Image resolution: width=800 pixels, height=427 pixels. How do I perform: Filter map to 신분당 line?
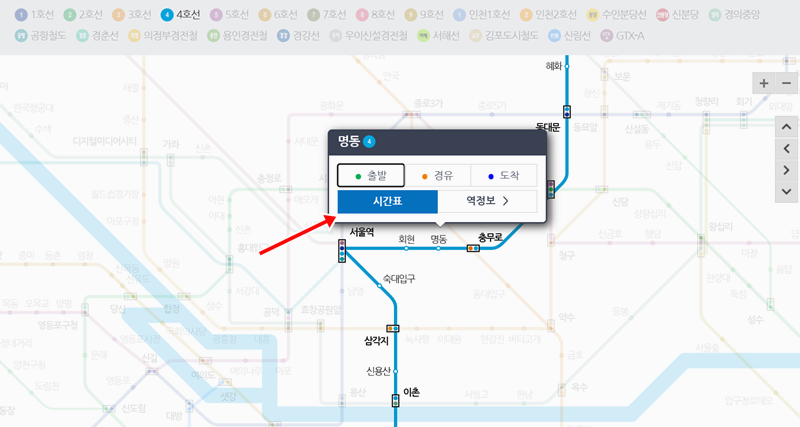[x=677, y=15]
